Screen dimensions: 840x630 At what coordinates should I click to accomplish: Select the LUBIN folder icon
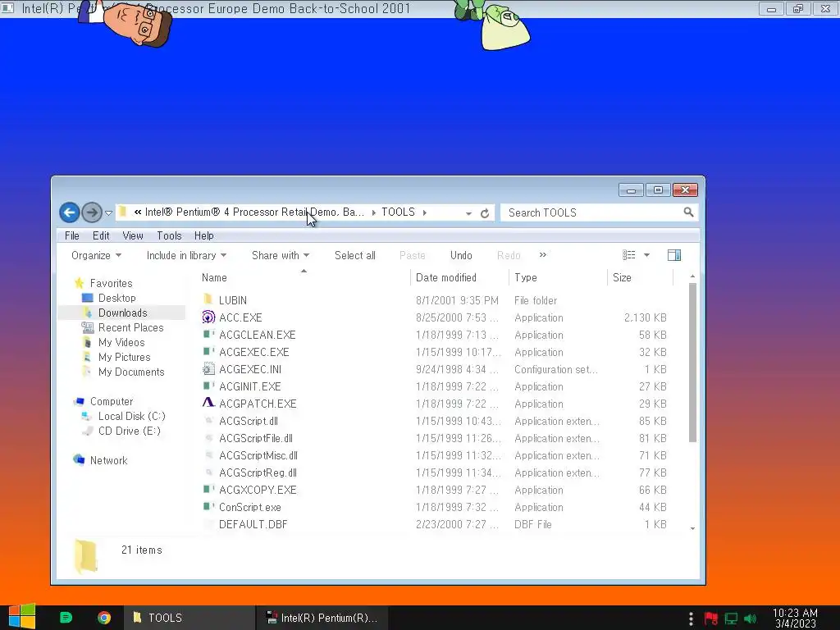coord(208,300)
